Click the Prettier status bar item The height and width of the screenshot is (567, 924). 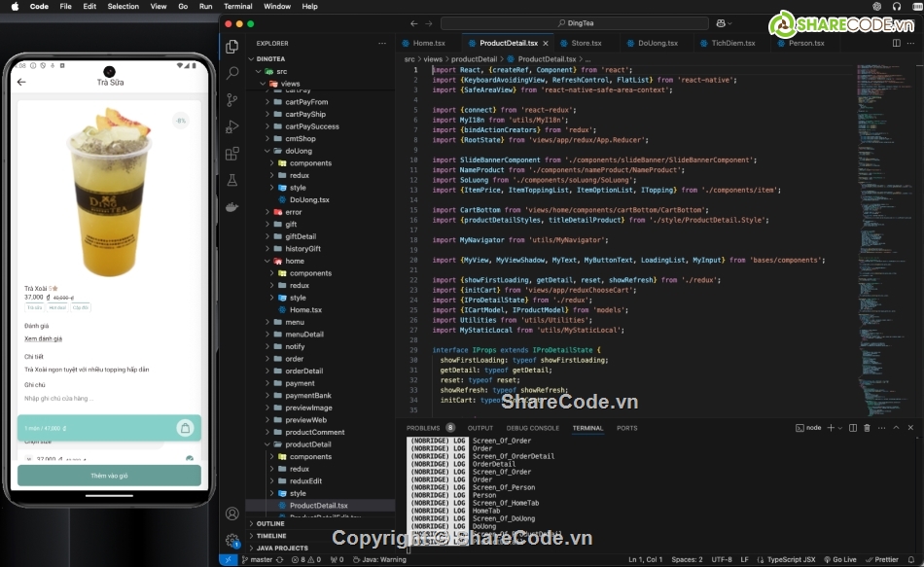click(882, 560)
